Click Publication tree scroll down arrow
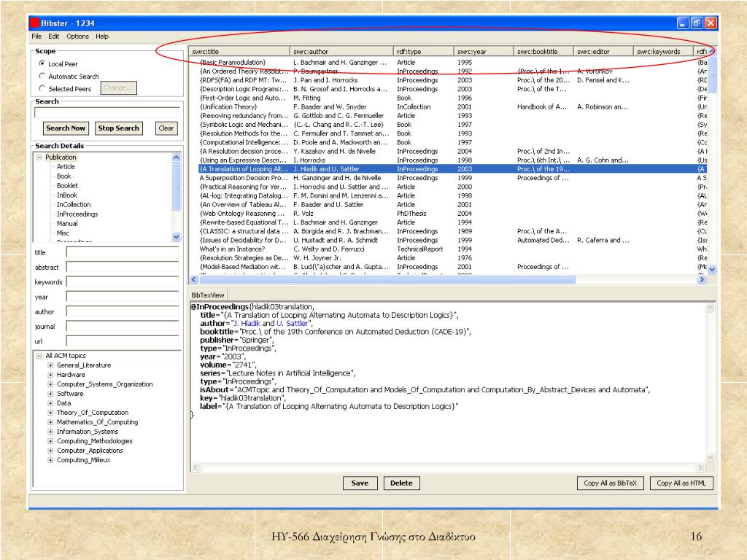The width and height of the screenshot is (747, 560). [x=177, y=237]
